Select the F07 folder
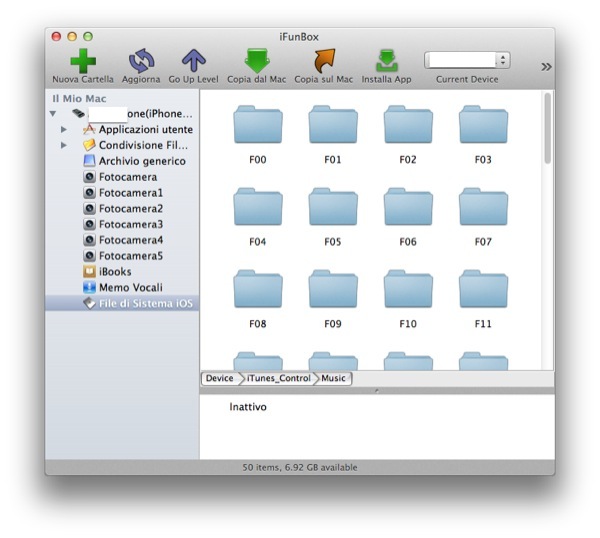The width and height of the screenshot is (600, 538). coord(483,208)
